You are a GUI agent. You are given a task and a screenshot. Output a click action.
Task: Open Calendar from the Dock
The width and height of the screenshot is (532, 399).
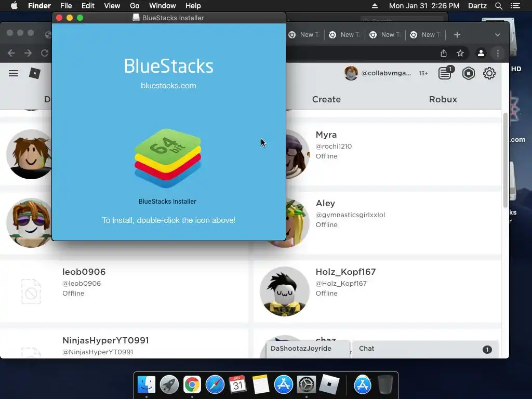pyautogui.click(x=237, y=384)
